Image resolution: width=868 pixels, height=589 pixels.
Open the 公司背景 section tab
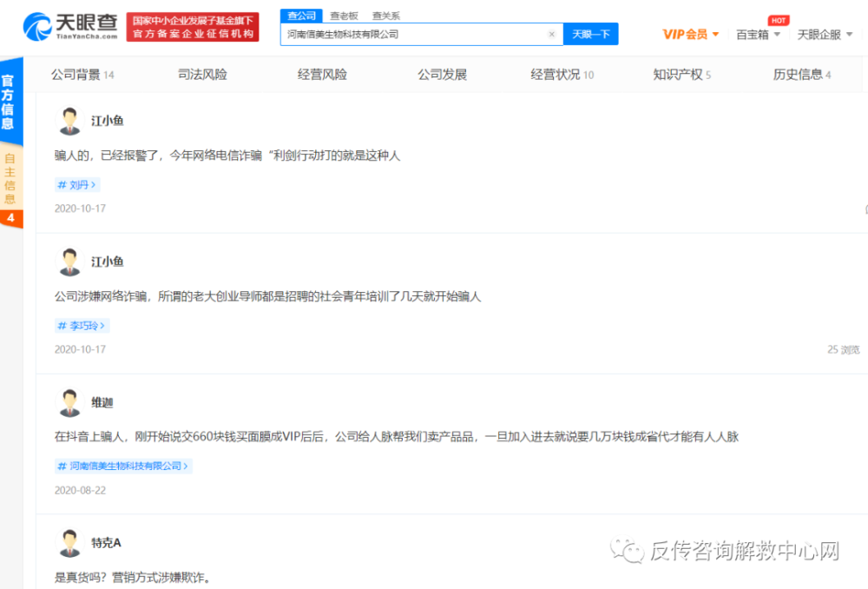(x=82, y=74)
